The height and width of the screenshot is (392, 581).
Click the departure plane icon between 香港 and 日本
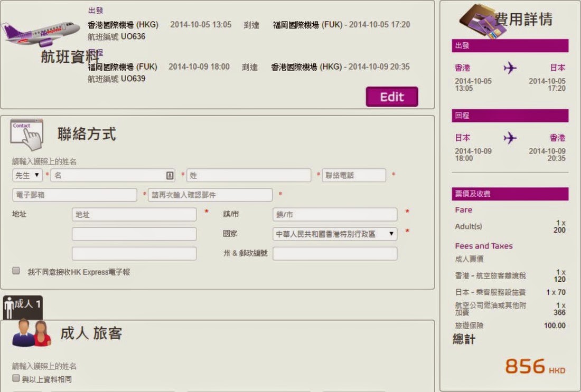[x=510, y=68]
